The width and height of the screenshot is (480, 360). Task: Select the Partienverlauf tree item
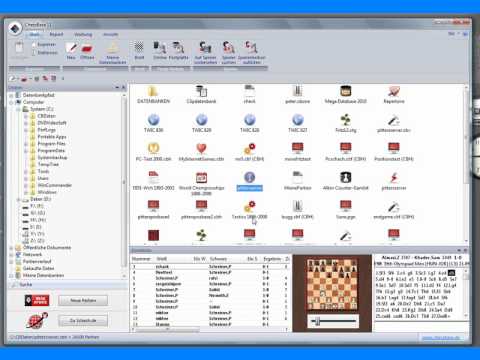pyautogui.click(x=37, y=262)
